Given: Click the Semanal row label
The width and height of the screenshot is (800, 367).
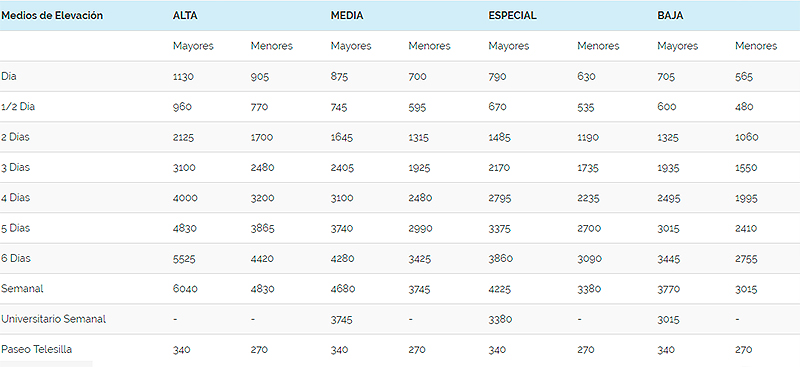Looking at the screenshot, I should (22, 288).
